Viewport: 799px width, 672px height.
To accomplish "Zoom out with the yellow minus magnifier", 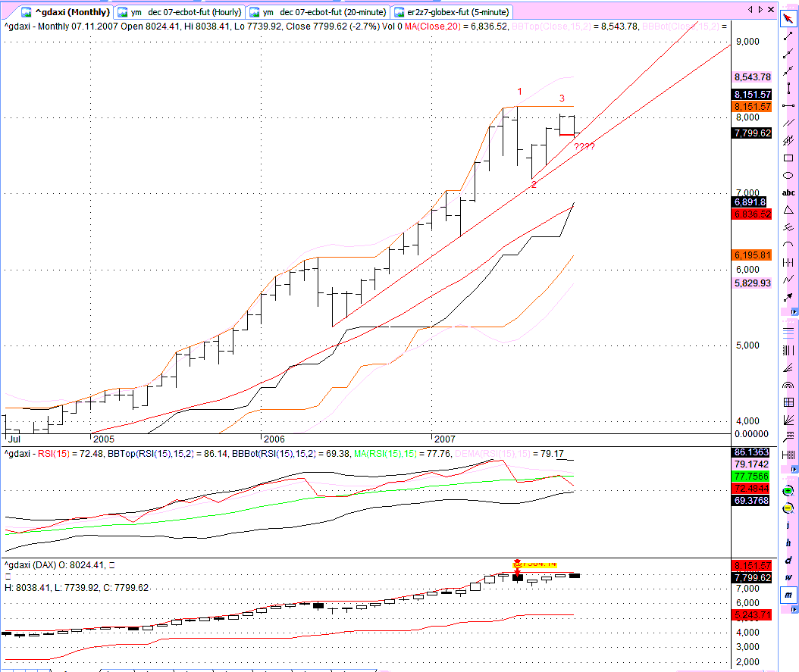I will [788, 508].
